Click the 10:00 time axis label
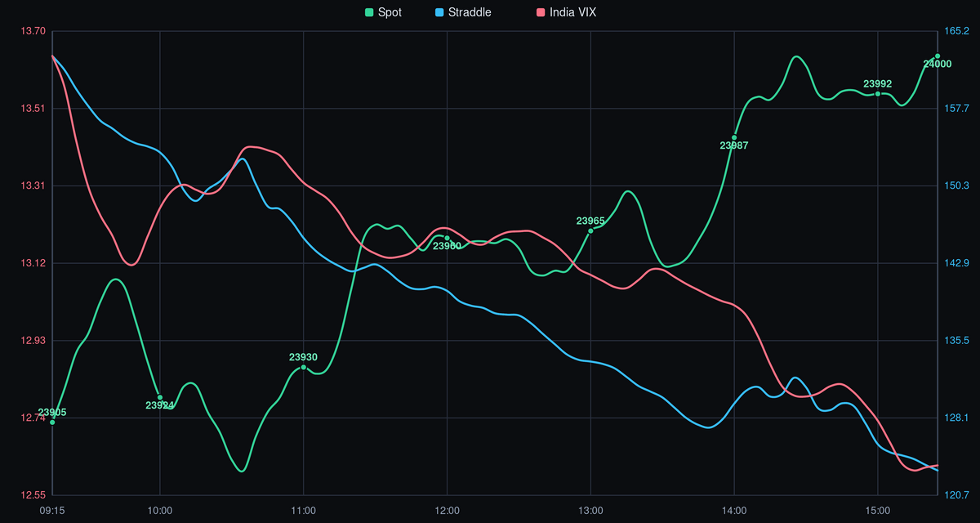This screenshot has width=980, height=523. point(160,511)
